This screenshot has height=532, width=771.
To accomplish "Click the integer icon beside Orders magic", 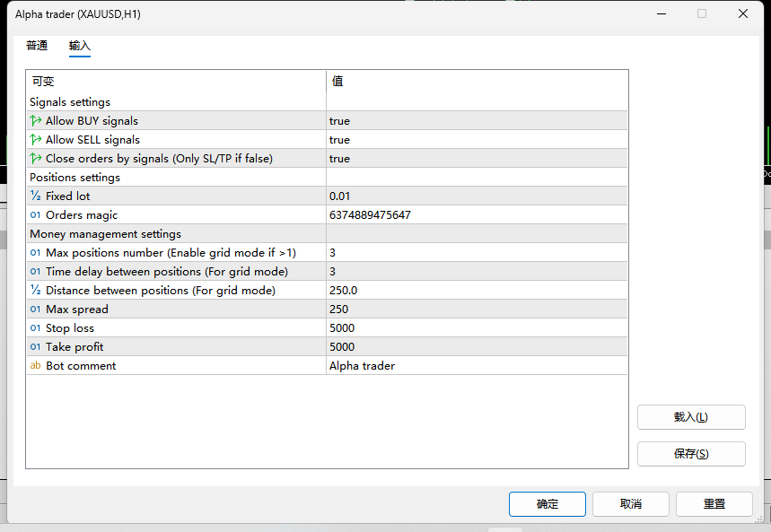I will [35, 215].
